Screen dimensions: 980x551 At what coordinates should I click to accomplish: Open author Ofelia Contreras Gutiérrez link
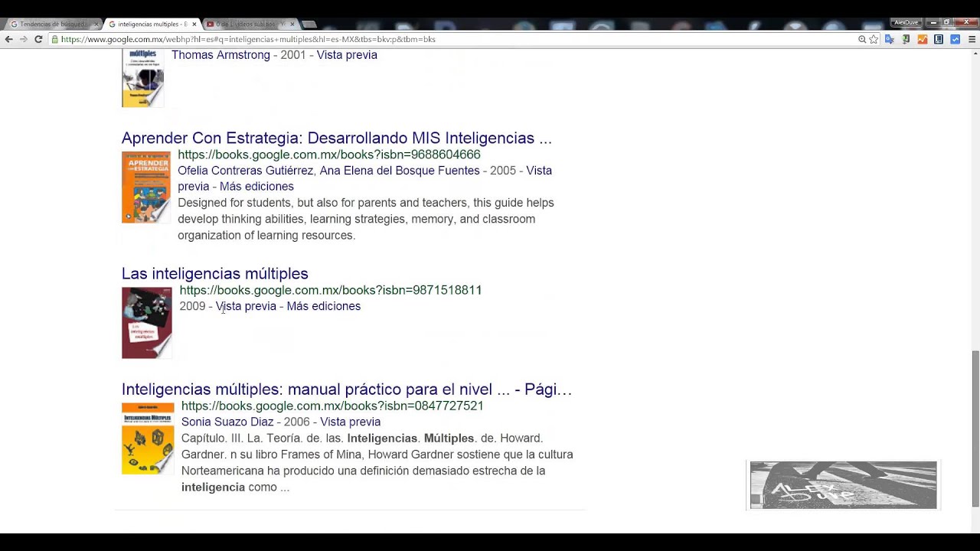pyautogui.click(x=245, y=171)
